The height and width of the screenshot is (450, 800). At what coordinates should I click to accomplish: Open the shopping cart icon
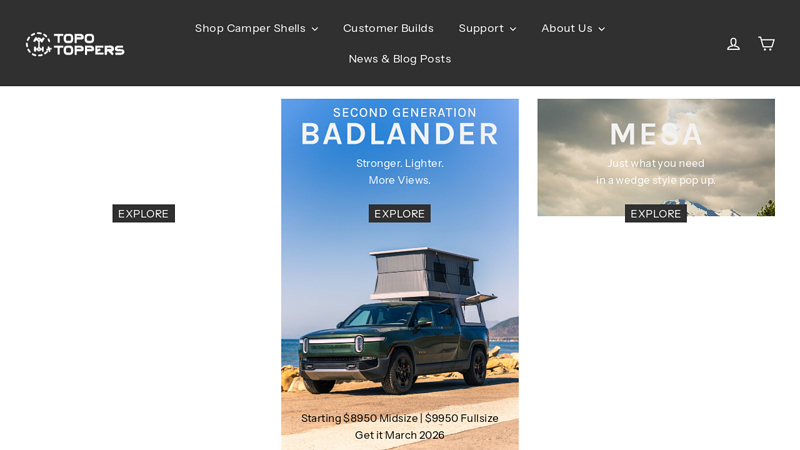coord(766,44)
